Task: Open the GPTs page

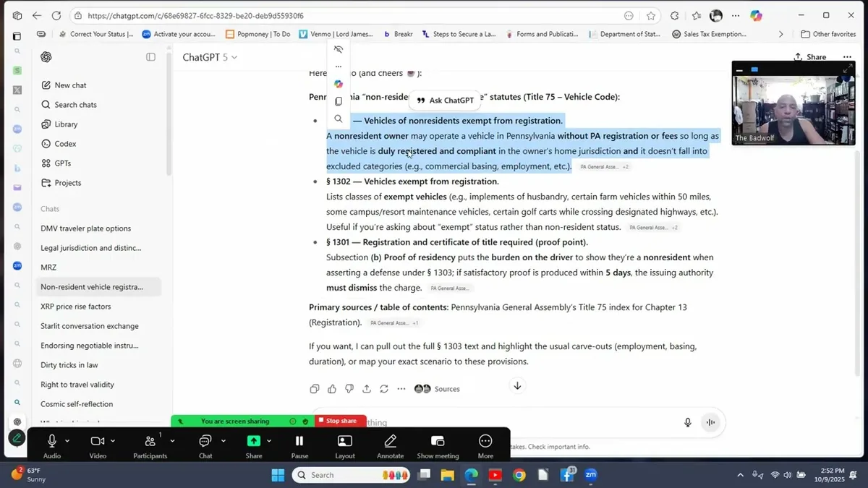Action: (98, 163)
